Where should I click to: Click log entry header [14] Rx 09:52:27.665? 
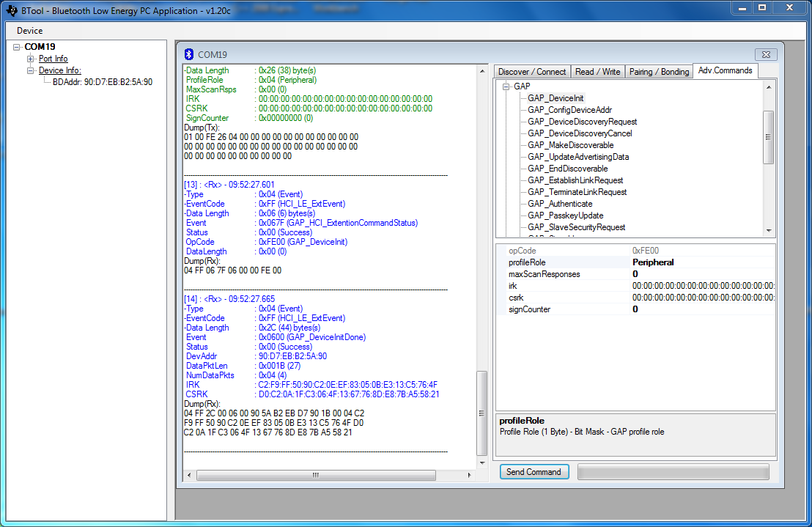point(229,299)
